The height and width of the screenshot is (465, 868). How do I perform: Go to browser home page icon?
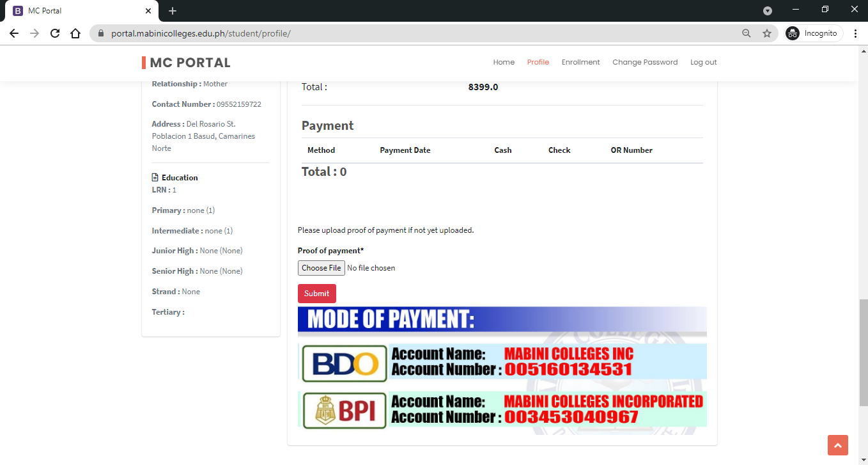click(75, 33)
